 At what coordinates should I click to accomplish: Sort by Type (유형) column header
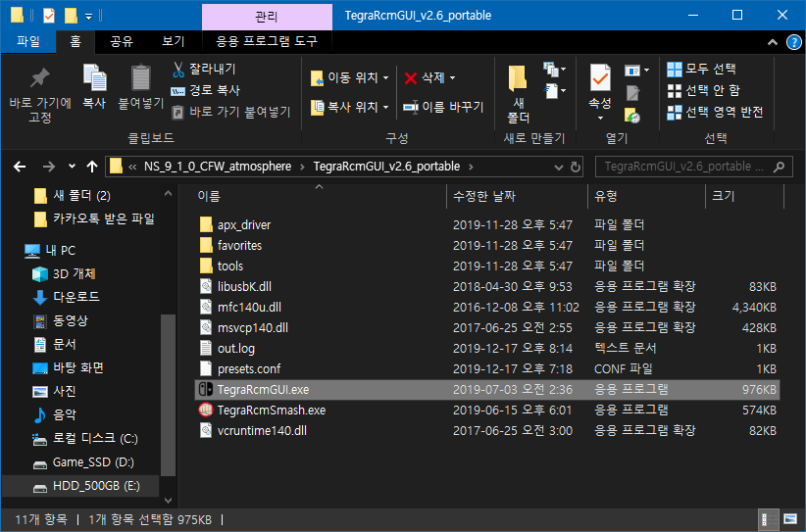(x=646, y=196)
